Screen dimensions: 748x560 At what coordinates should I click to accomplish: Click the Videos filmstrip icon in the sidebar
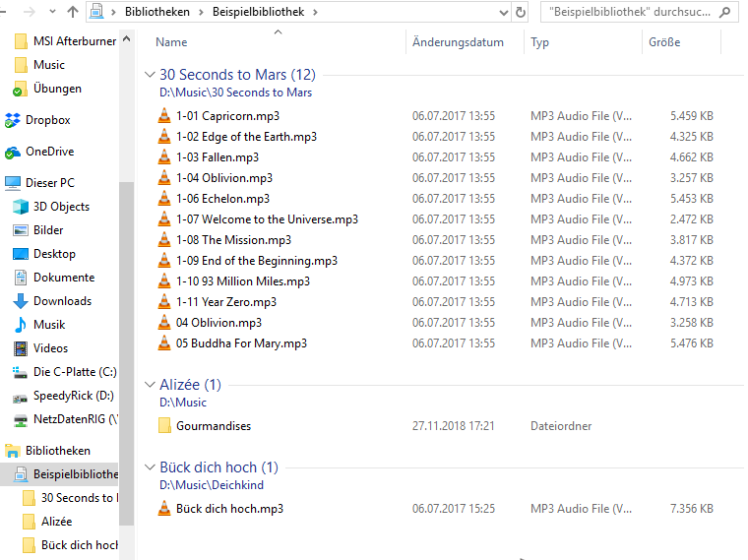coord(21,348)
